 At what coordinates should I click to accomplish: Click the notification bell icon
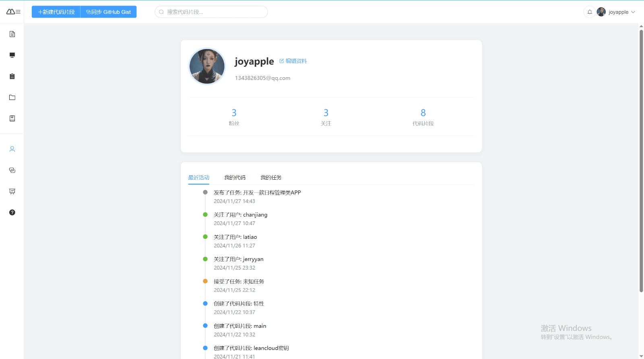[590, 12]
